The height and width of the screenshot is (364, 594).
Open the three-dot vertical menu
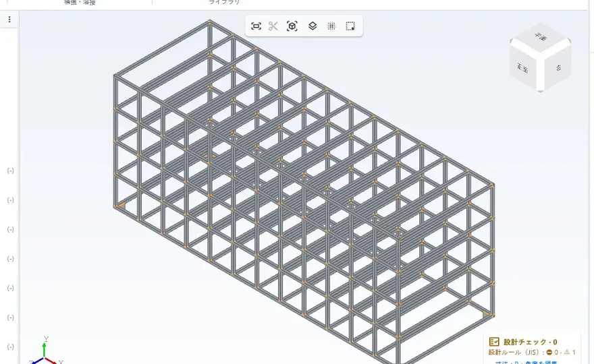(x=9, y=20)
